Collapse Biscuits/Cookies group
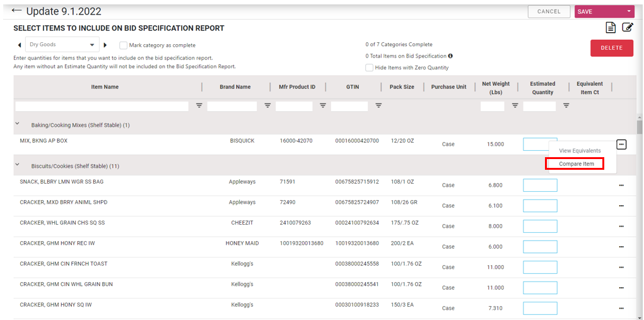This screenshot has height=320, width=644. pyautogui.click(x=17, y=164)
